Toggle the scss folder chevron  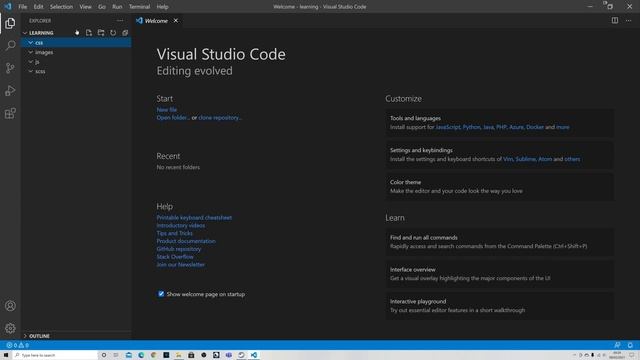(31, 71)
